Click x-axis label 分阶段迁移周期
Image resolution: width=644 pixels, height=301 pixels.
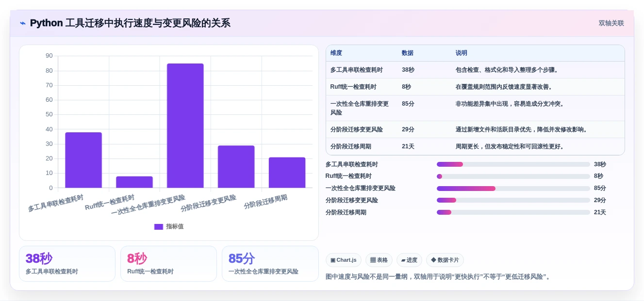tap(265, 202)
